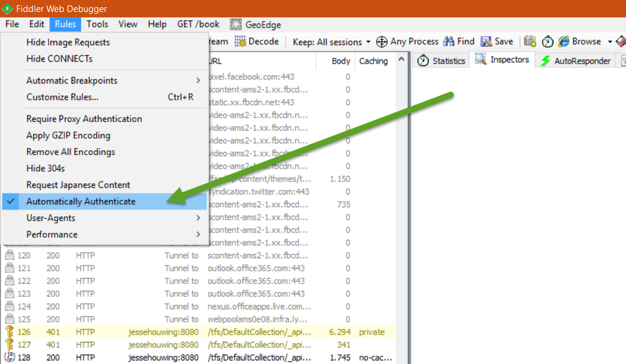Uncheck Automatically Authenticate

coord(105,202)
